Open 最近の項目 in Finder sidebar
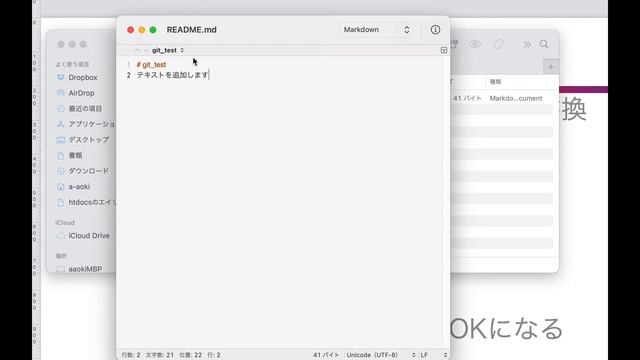The image size is (640, 360). (85, 109)
